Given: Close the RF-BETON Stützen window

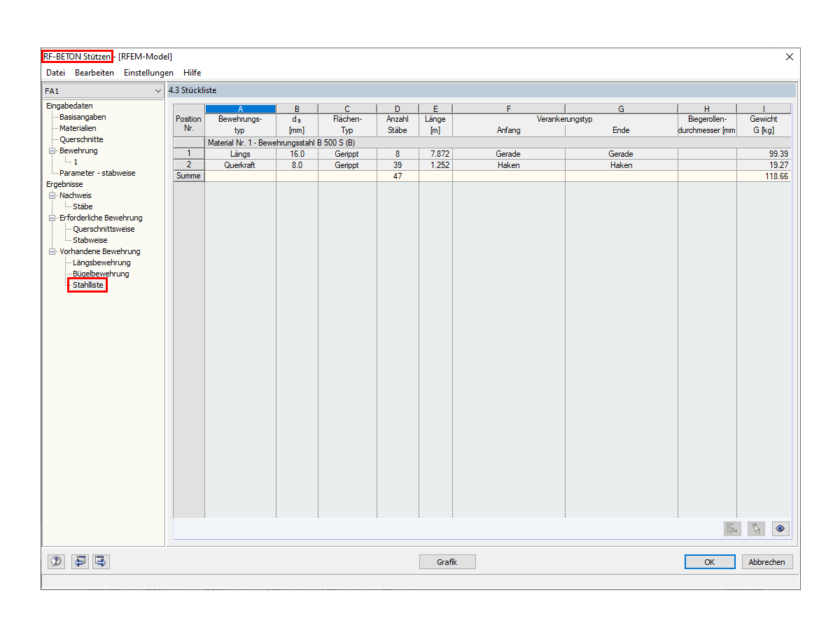Looking at the screenshot, I should pyautogui.click(x=790, y=57).
